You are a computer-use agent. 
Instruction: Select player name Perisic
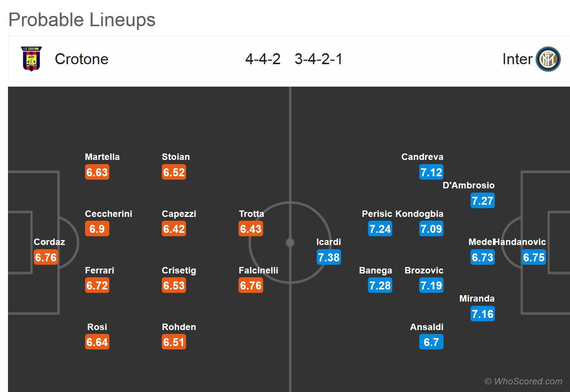[377, 214]
